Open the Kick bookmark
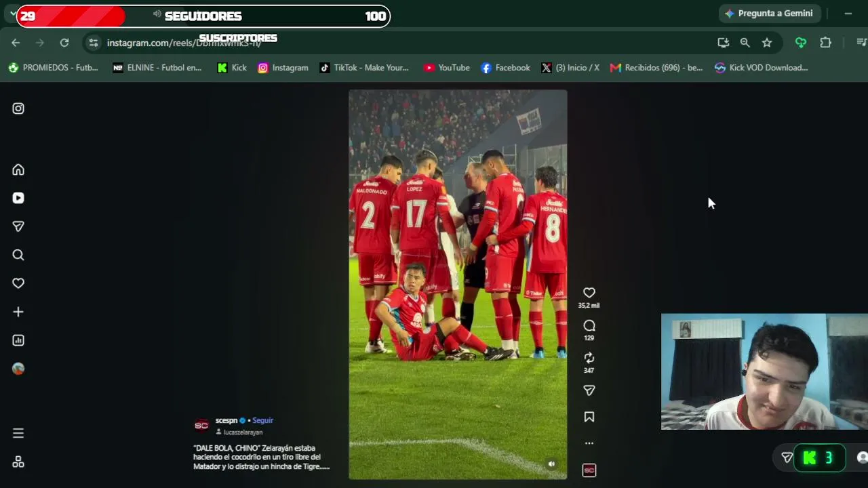This screenshot has height=488, width=868. [232, 68]
